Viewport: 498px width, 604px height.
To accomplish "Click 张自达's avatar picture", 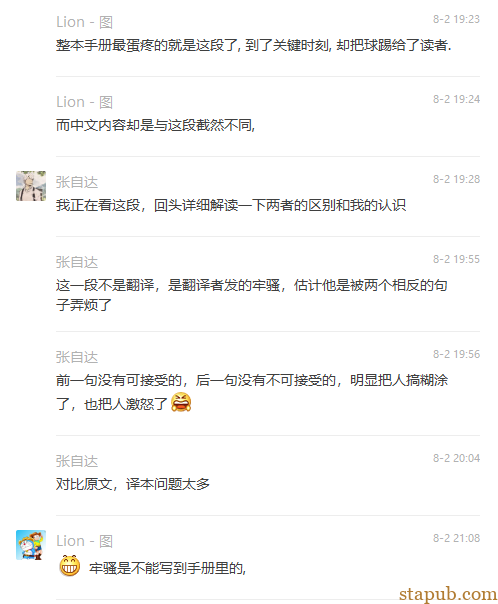I will click(x=31, y=186).
